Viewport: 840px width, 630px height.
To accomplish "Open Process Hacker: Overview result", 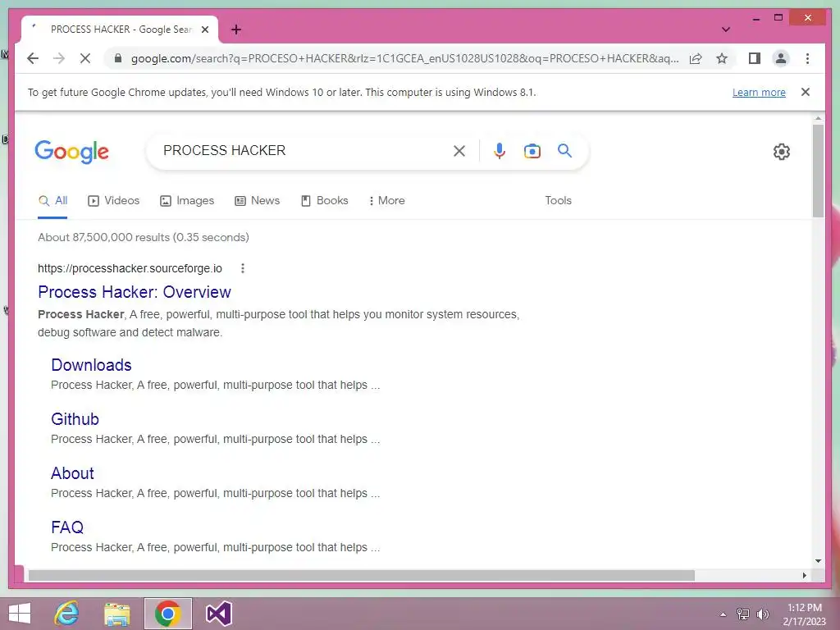I will click(135, 292).
